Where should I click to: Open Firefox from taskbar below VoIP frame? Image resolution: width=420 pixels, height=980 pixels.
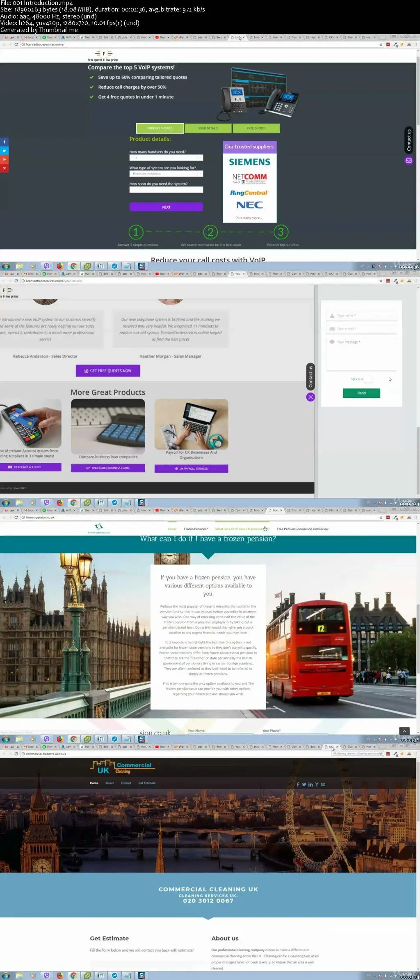point(60,266)
